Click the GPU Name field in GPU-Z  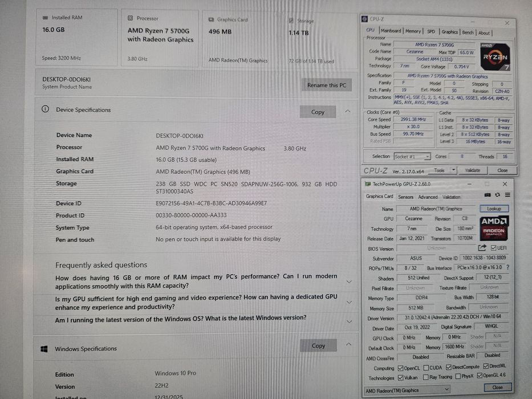pyautogui.click(x=436, y=209)
